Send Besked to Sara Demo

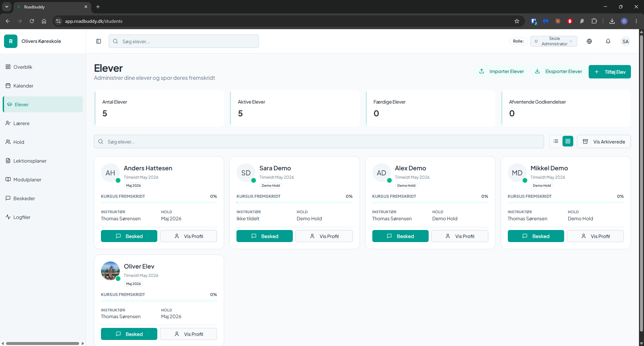[x=265, y=236]
